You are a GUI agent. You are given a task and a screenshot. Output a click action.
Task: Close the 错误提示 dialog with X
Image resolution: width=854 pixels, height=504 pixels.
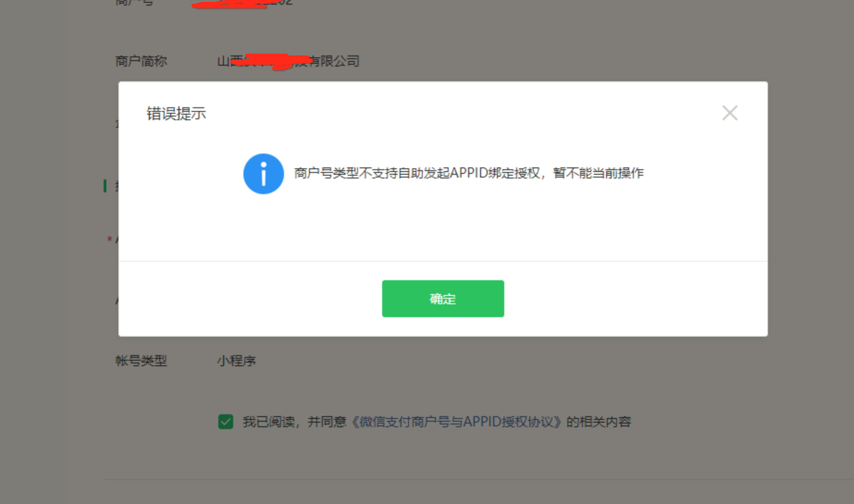point(730,113)
